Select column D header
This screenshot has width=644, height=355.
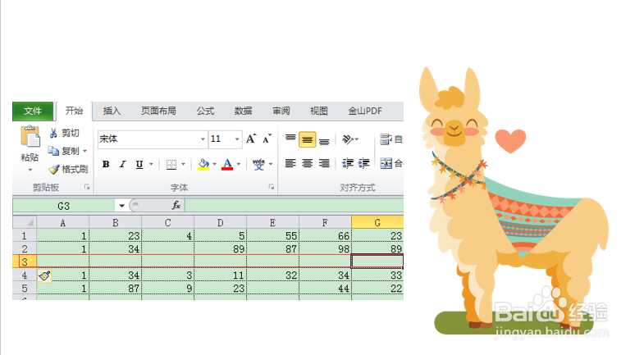[x=220, y=222]
